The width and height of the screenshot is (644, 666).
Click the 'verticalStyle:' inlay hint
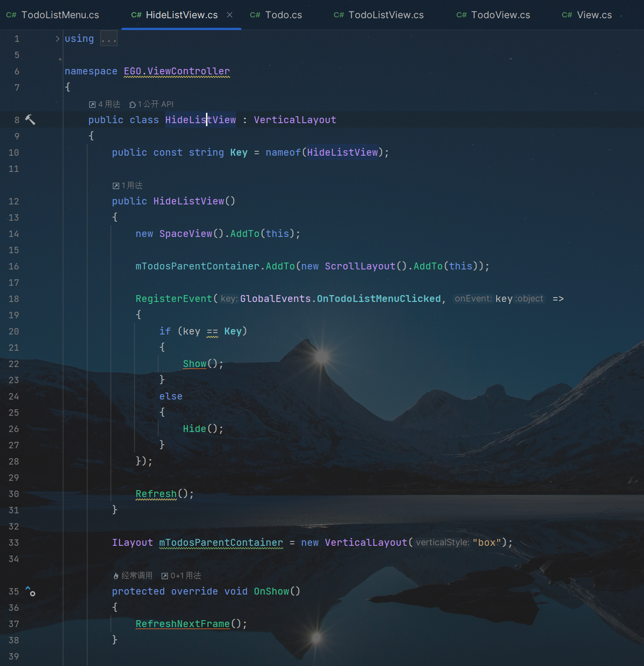pyautogui.click(x=442, y=542)
